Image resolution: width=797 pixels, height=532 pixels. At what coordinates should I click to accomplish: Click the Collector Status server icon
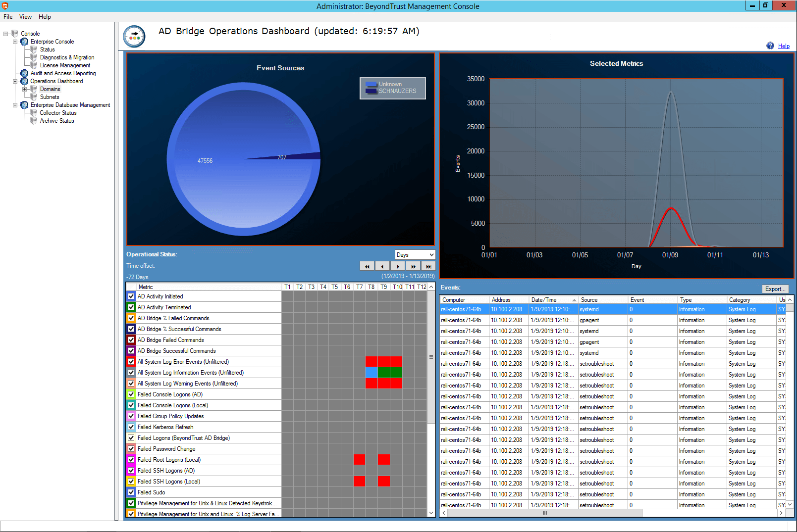(x=34, y=113)
